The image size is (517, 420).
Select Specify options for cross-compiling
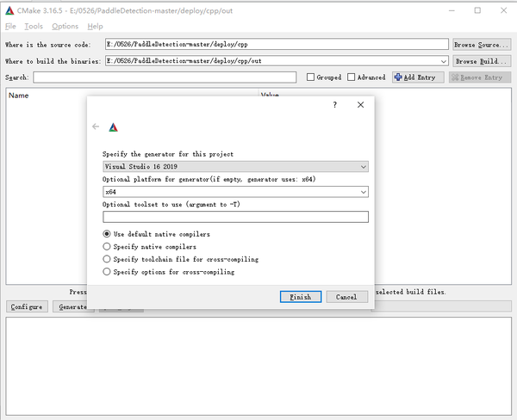pyautogui.click(x=107, y=271)
